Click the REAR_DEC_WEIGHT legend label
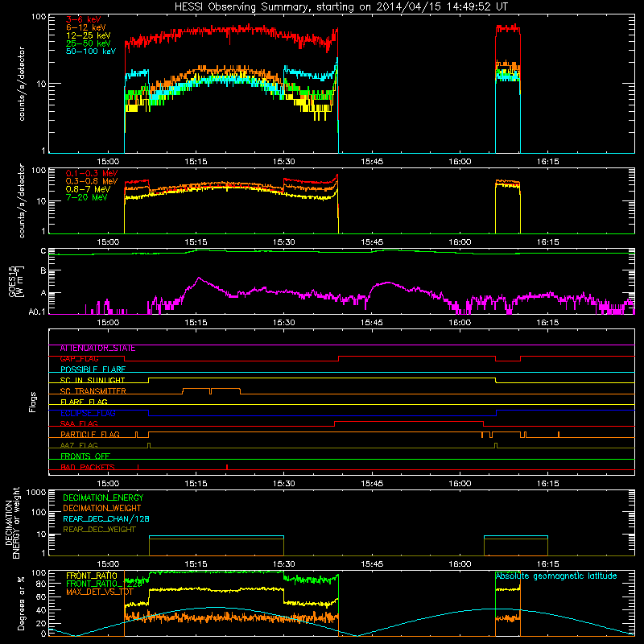 coord(99,530)
